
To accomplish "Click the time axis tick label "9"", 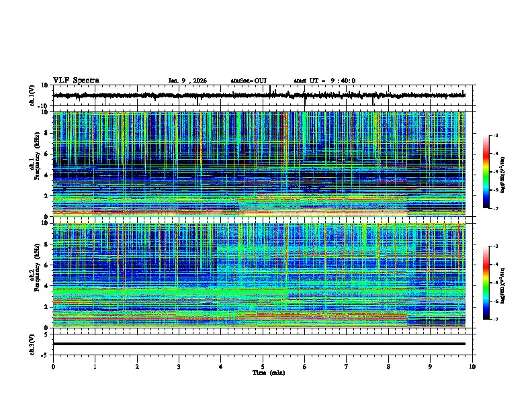I will [430, 367].
